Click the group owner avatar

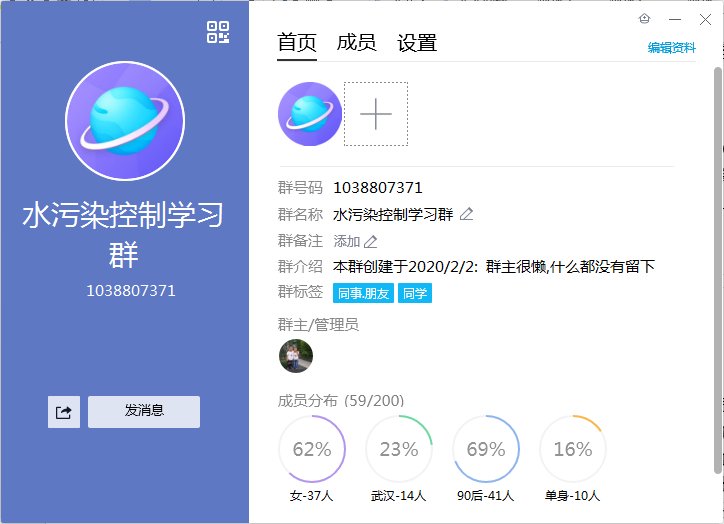[x=296, y=356]
